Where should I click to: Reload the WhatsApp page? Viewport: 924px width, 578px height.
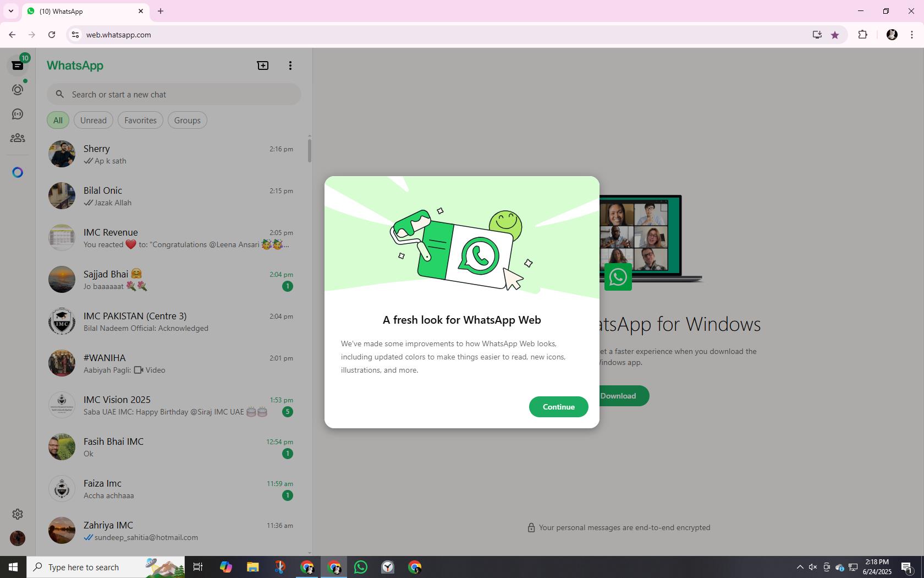tap(52, 35)
